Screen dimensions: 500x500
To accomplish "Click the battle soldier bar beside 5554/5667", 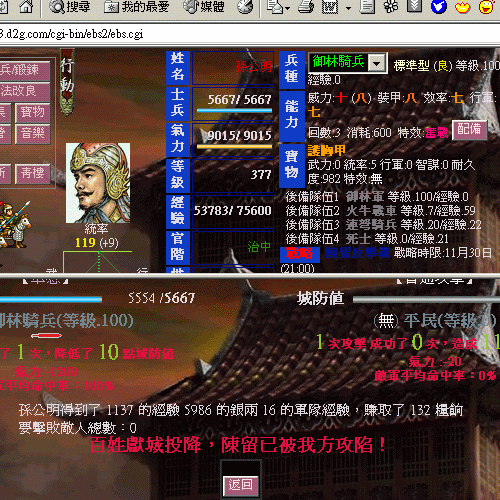I will point(51,299).
